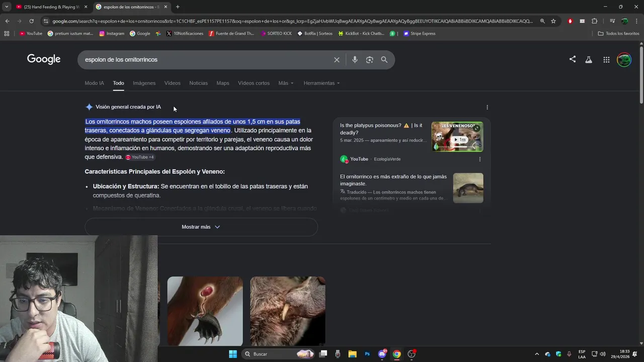Clear the search query with the X

tap(337, 59)
